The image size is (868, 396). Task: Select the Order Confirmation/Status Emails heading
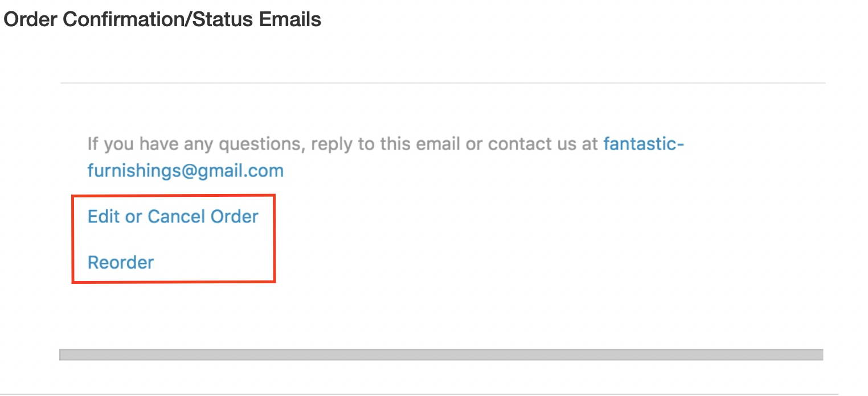(162, 19)
